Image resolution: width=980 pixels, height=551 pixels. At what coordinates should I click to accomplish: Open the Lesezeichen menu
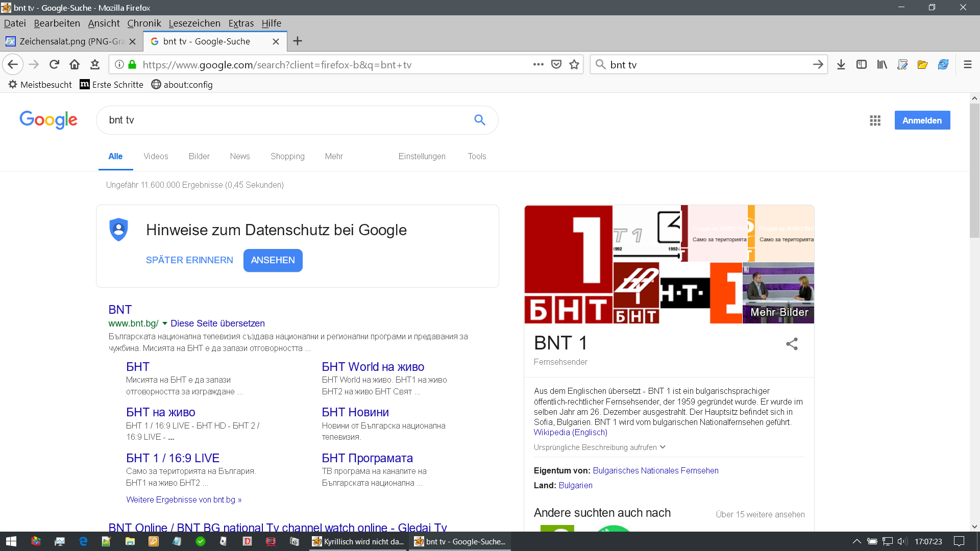click(194, 23)
